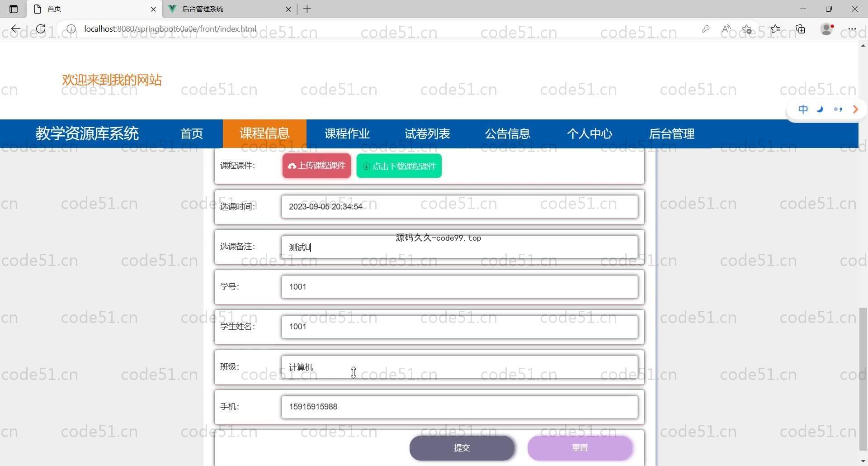Click the punctuation icon in the IME toolbar
868x466 pixels.
click(x=838, y=109)
